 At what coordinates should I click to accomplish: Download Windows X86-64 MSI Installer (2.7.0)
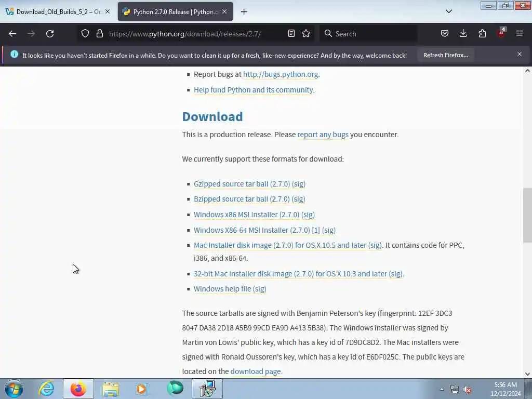251,230
